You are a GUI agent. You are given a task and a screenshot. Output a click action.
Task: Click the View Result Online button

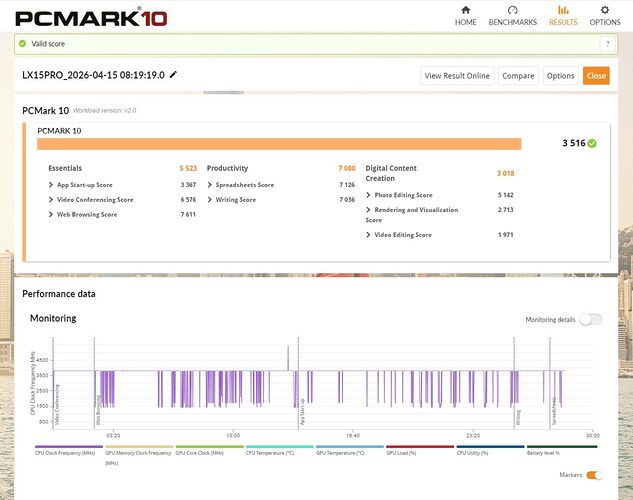pyautogui.click(x=457, y=76)
